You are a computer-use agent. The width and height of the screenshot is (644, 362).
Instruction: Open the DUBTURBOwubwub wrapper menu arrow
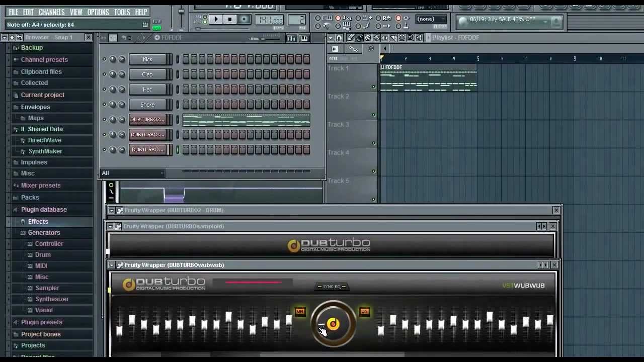tap(112, 265)
